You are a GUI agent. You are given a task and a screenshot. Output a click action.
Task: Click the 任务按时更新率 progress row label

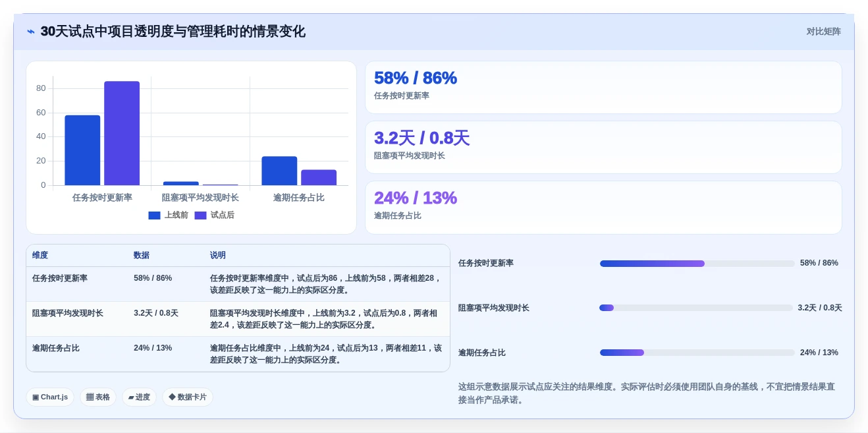pos(486,263)
